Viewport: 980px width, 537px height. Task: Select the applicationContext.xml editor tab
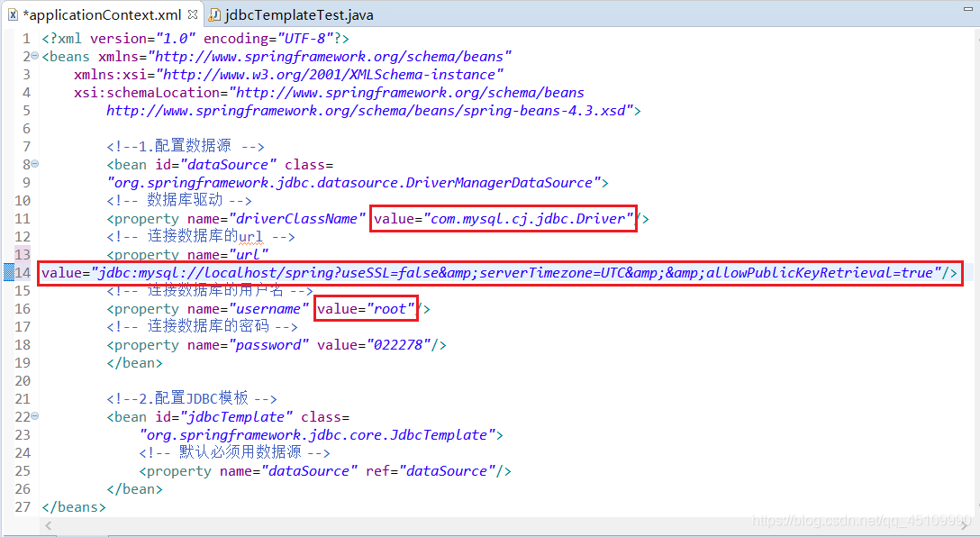point(99,14)
